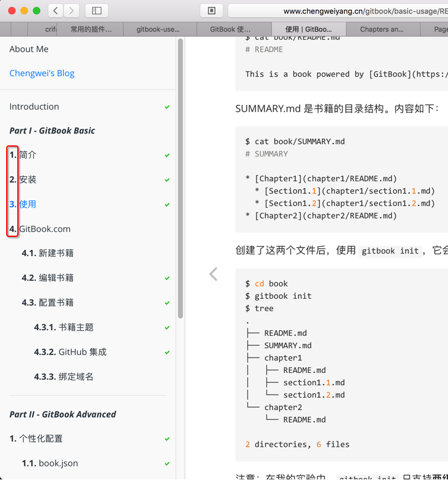
Task: Click the green checkmark beside 4.2. 编辑书籍
Action: [x=167, y=278]
